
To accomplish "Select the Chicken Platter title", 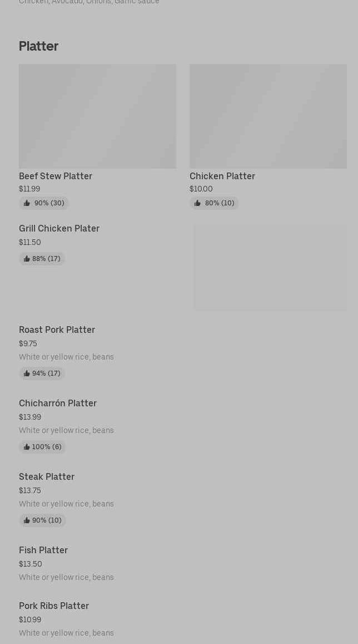I will (x=222, y=176).
